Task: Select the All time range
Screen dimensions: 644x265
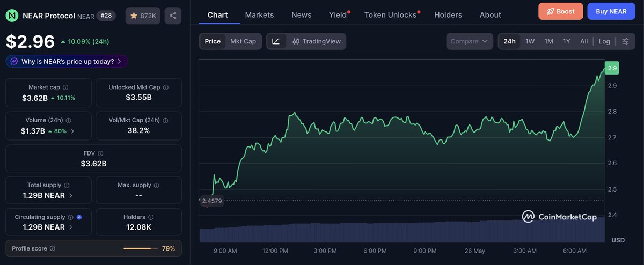Action: 584,41
